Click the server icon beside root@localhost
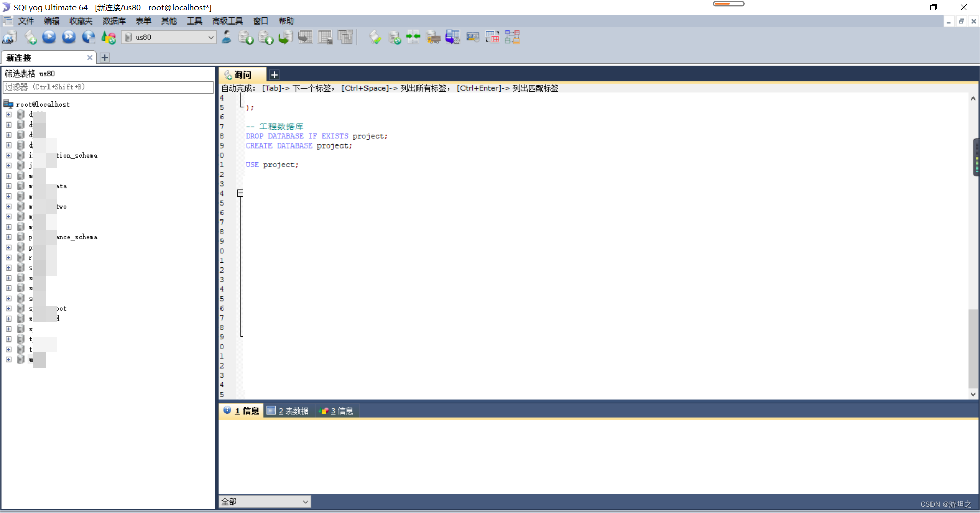This screenshot has width=980, height=513. click(8, 104)
